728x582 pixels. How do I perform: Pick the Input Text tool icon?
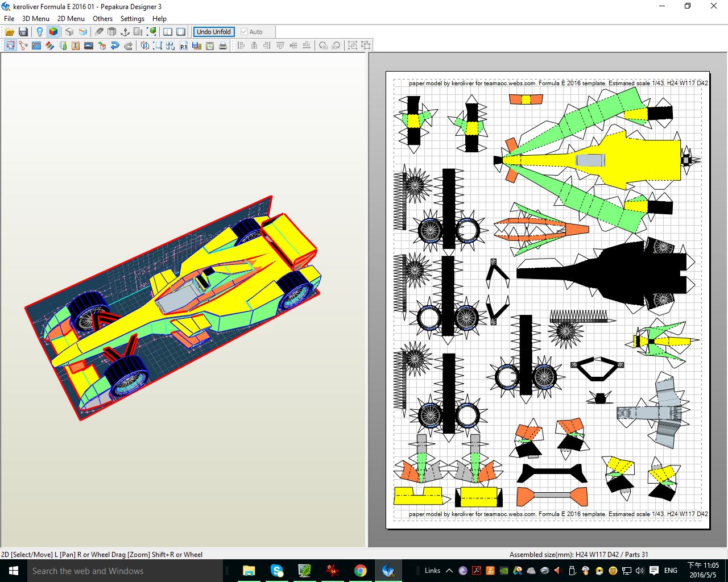click(76, 45)
